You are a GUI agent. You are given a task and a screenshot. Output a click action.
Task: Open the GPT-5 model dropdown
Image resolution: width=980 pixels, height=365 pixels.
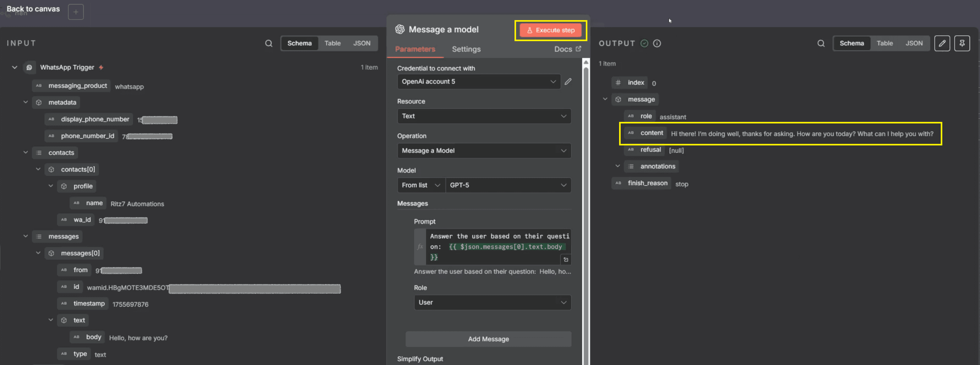point(509,185)
